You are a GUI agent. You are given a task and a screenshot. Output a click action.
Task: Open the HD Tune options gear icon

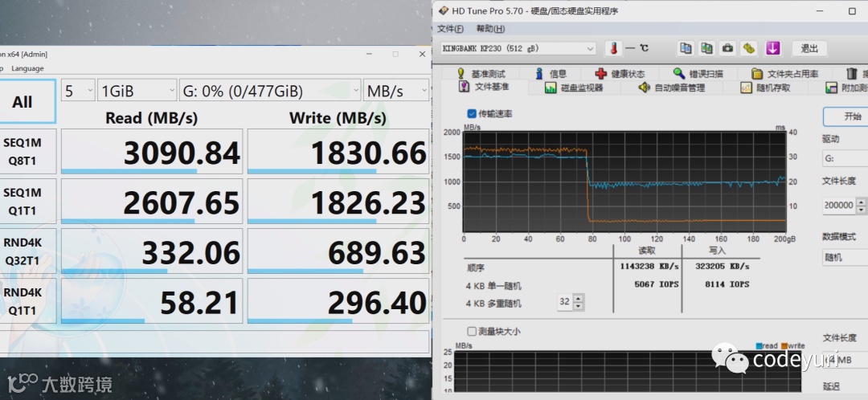(x=749, y=48)
